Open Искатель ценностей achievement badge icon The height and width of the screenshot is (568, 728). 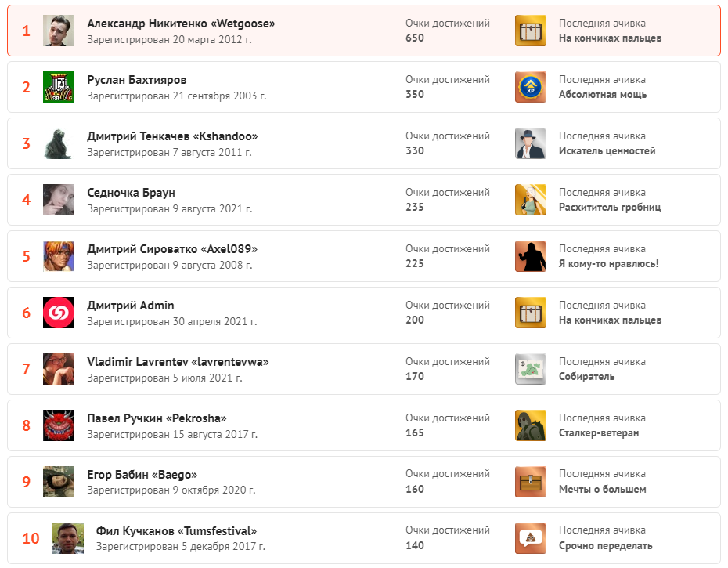pyautogui.click(x=531, y=143)
